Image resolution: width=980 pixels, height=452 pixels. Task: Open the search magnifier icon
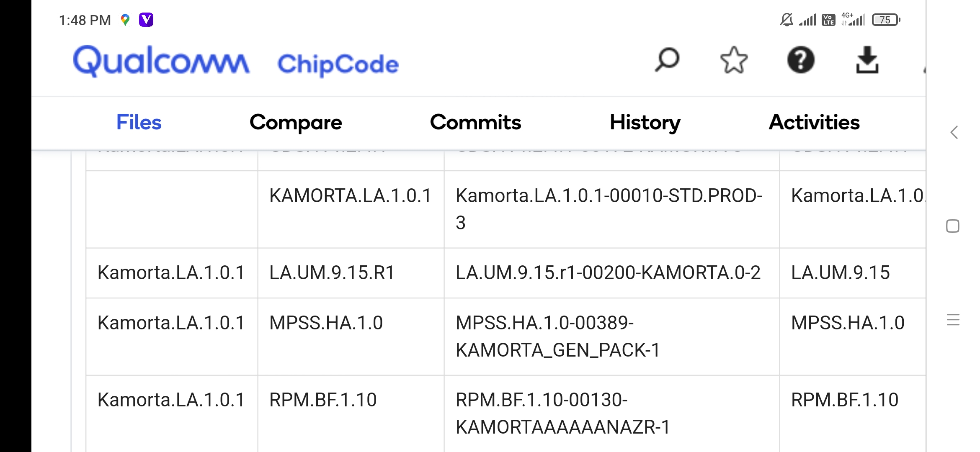[x=667, y=60]
